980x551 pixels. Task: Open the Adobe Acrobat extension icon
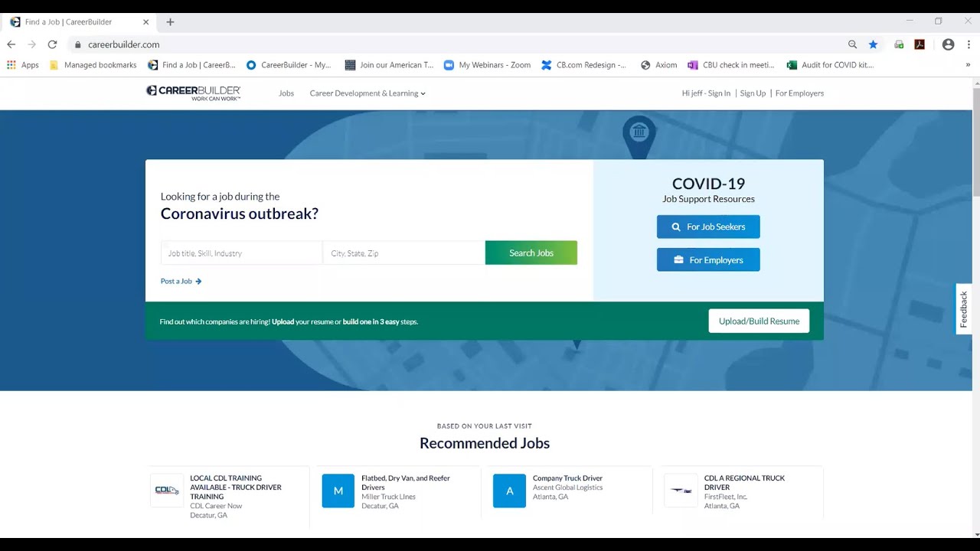[920, 44]
